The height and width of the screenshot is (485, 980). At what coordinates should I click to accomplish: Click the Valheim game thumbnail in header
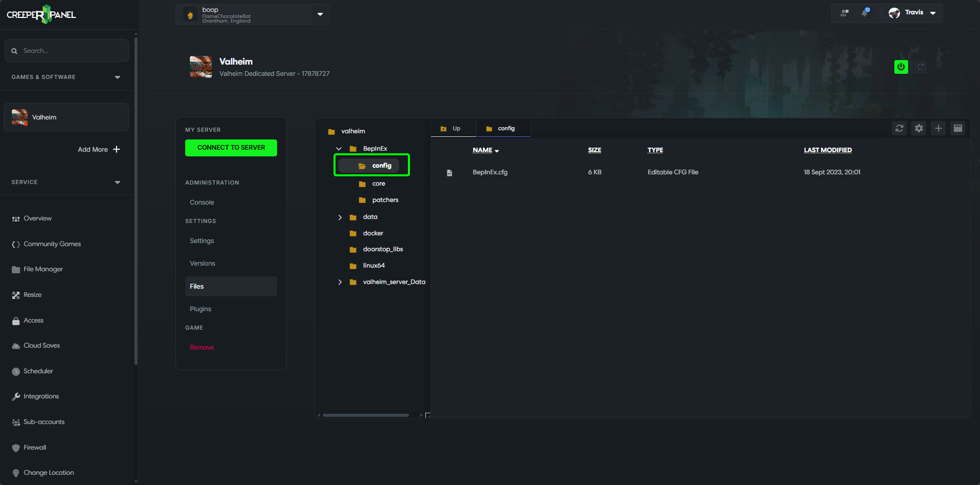click(201, 67)
